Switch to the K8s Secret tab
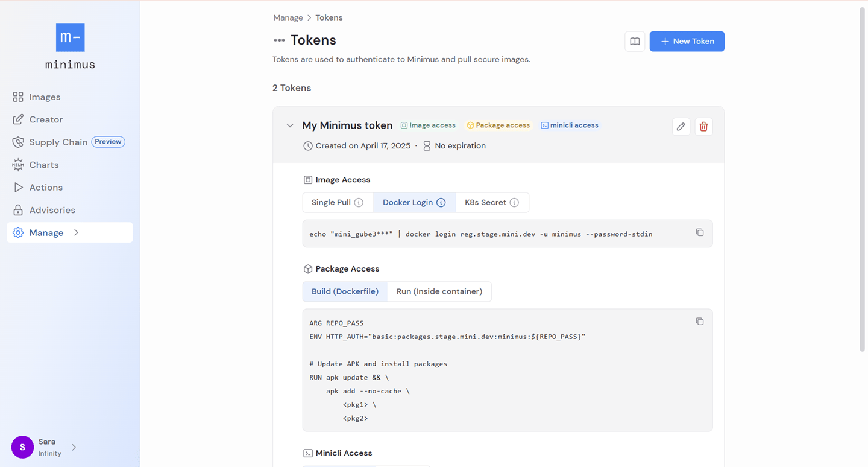The height and width of the screenshot is (467, 868). [492, 203]
